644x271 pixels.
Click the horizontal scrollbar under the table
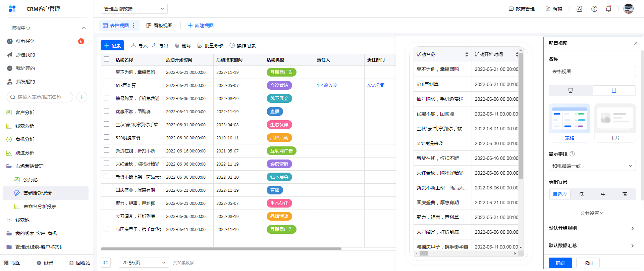[x=221, y=249]
